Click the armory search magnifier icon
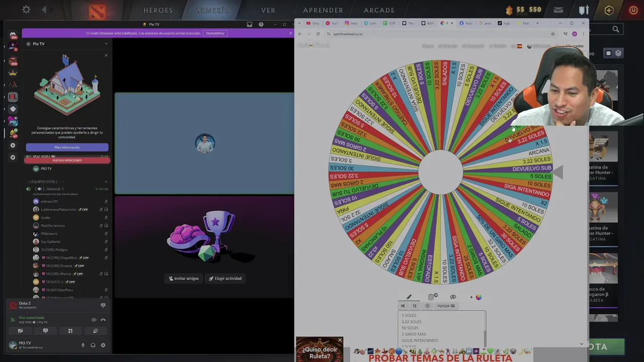Viewport: 644px width, 362px height. point(616,30)
